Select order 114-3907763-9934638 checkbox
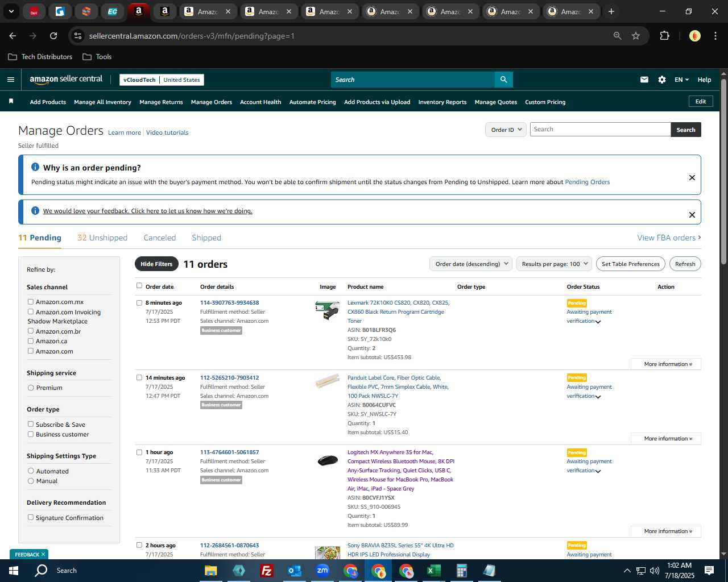This screenshot has width=728, height=582. coord(139,303)
